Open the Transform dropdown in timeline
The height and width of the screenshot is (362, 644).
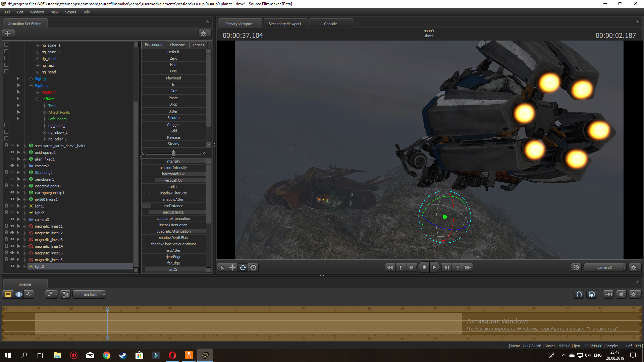89,294
